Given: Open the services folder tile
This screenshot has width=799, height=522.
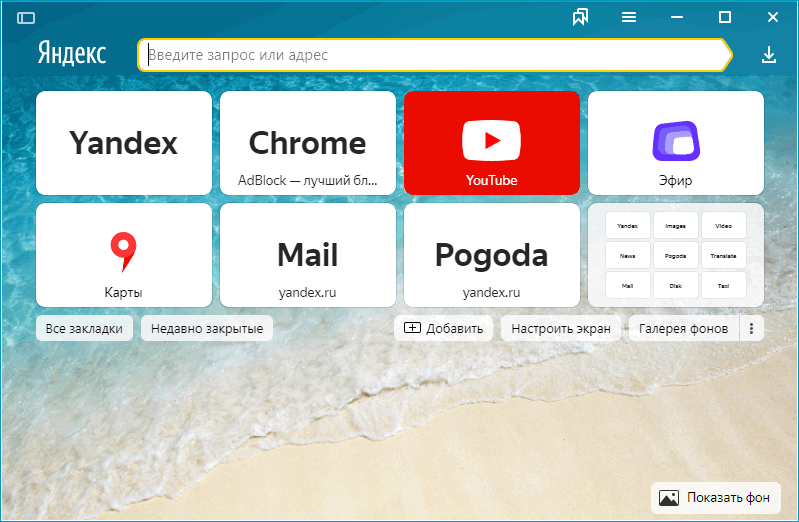Looking at the screenshot, I should (x=675, y=255).
